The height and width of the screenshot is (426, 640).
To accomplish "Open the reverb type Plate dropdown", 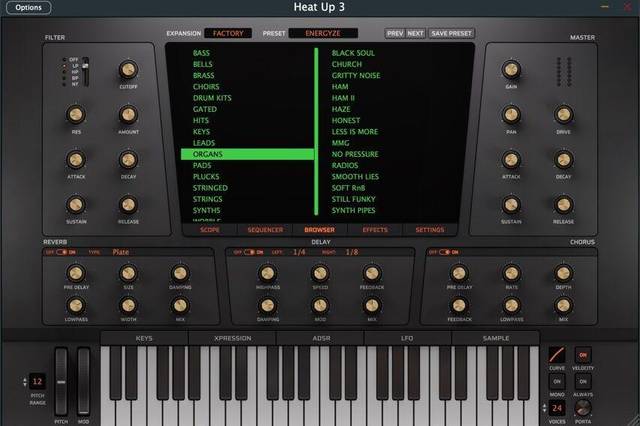I will pyautogui.click(x=121, y=252).
